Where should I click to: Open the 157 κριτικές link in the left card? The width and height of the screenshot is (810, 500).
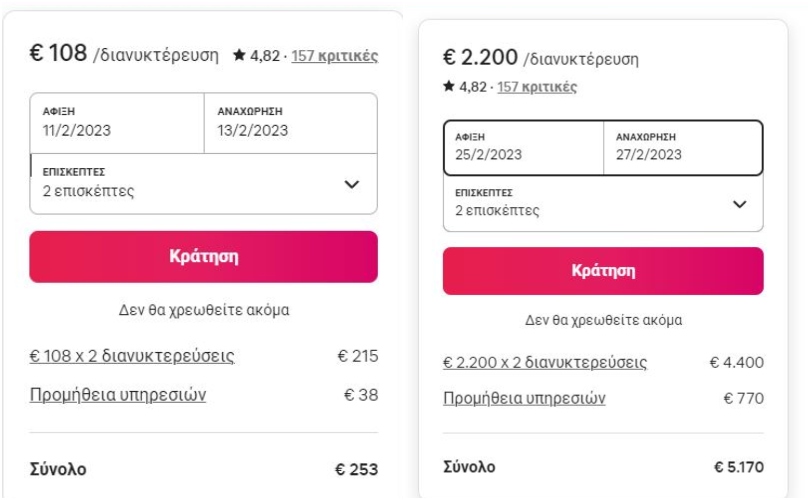pyautogui.click(x=334, y=56)
